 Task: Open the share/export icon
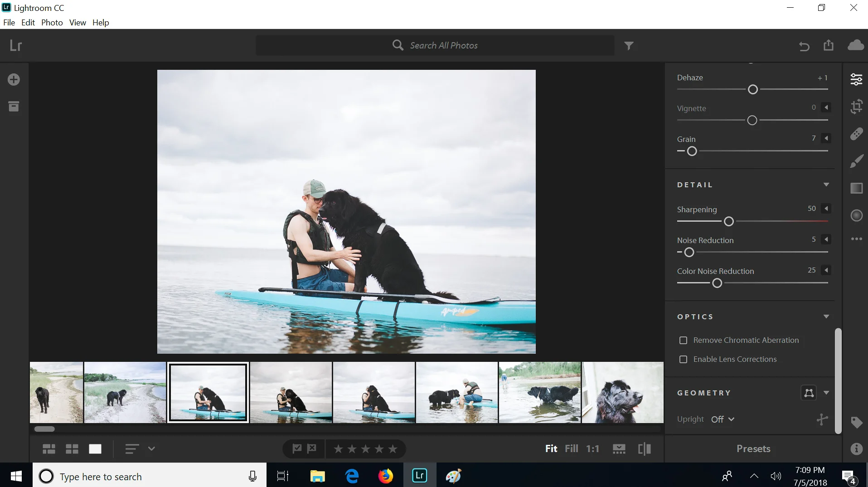[x=829, y=45]
